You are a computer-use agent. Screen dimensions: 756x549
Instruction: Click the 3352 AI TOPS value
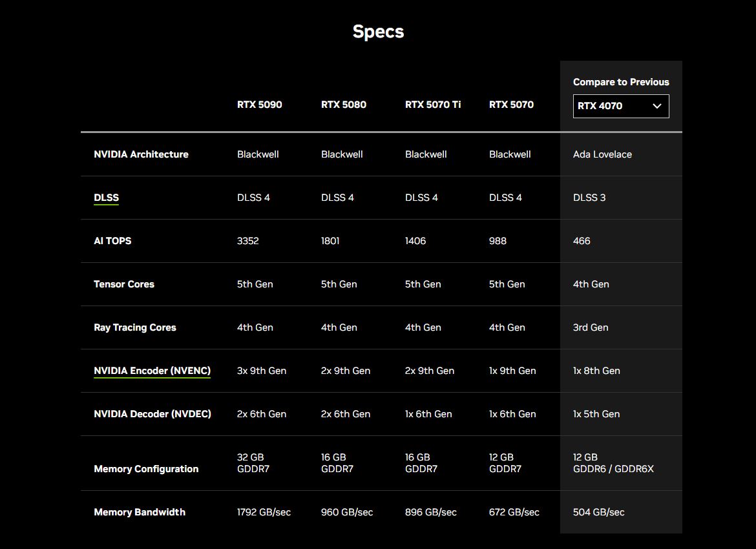pos(247,241)
